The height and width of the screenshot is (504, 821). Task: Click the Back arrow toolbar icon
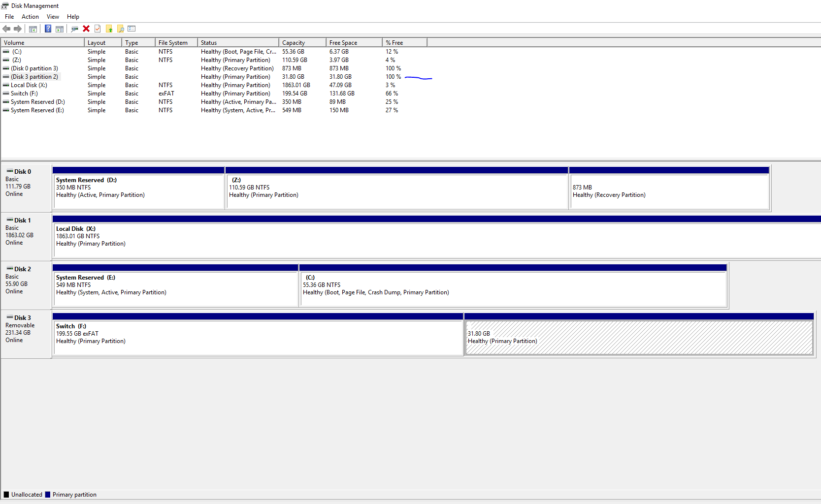(6, 29)
